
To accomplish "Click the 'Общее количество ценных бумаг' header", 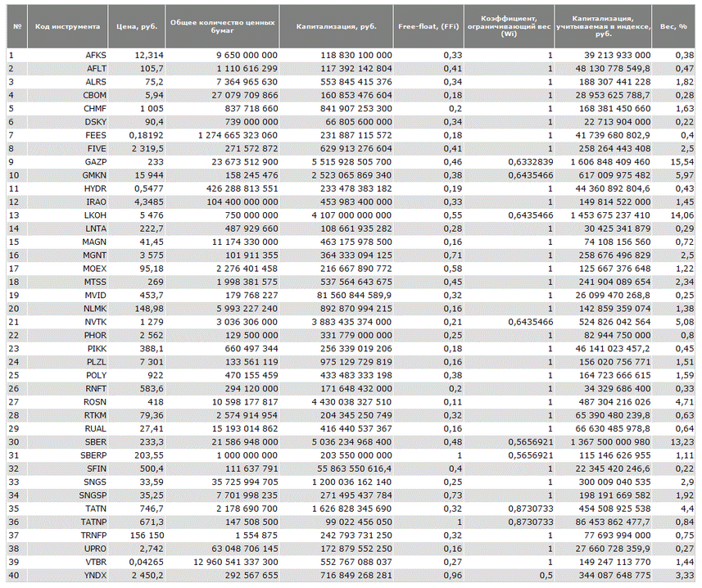I will (223, 26).
